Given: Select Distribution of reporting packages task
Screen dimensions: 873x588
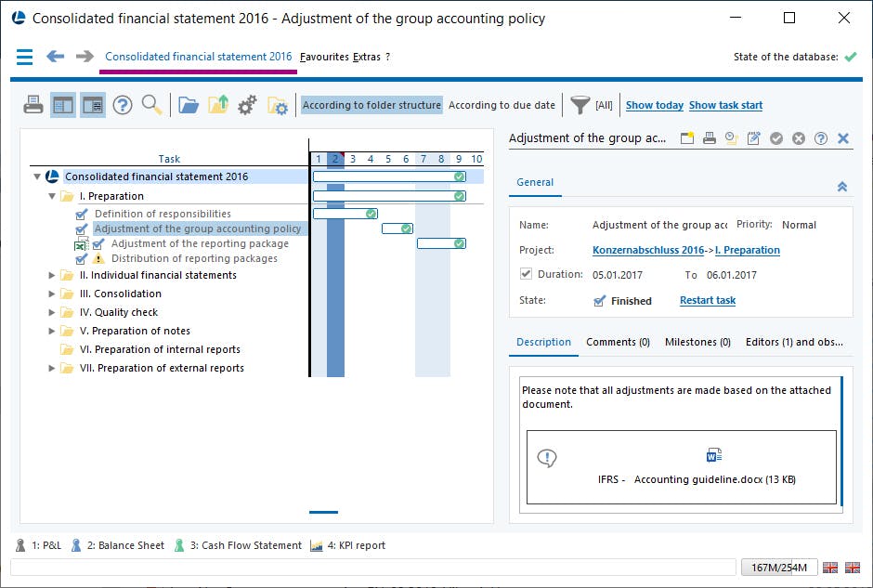Looking at the screenshot, I should (x=194, y=258).
